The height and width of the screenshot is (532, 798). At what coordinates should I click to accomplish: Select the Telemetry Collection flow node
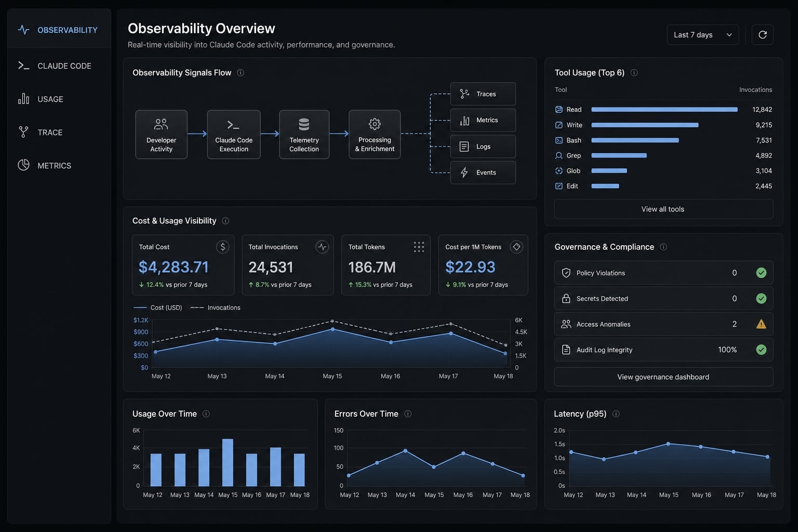304,135
